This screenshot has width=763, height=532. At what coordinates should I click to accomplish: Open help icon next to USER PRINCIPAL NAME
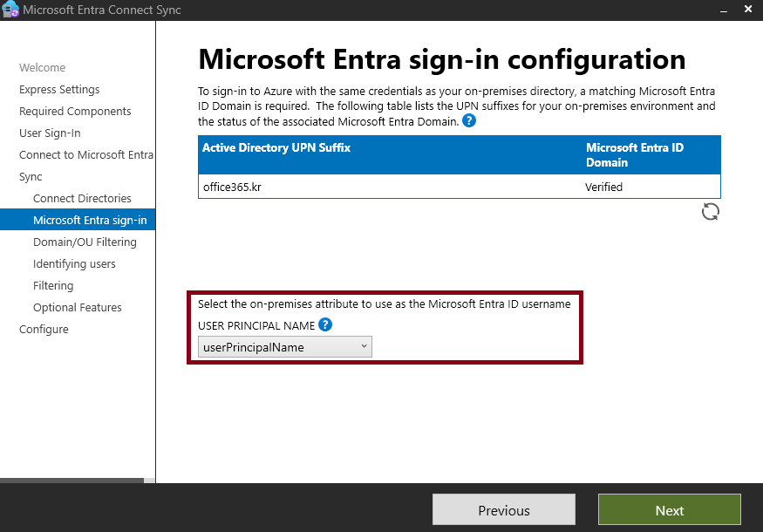(325, 324)
